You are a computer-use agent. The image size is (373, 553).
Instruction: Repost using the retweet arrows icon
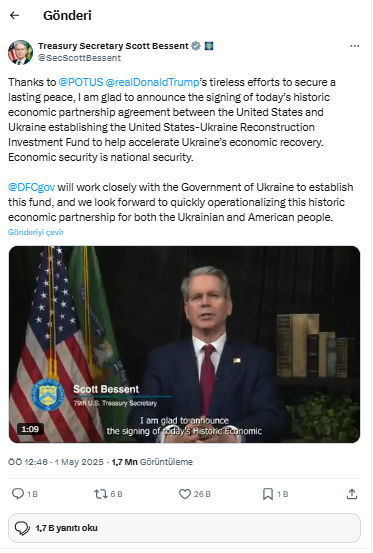100,494
